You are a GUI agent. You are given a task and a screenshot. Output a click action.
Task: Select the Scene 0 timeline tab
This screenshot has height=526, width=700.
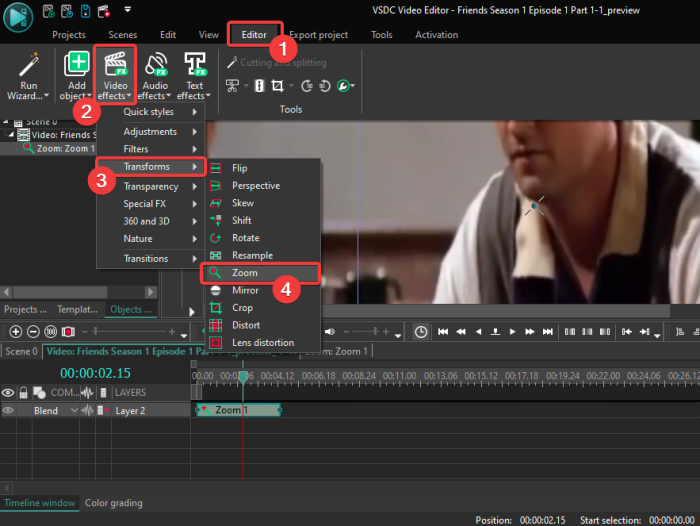pyautogui.click(x=21, y=351)
